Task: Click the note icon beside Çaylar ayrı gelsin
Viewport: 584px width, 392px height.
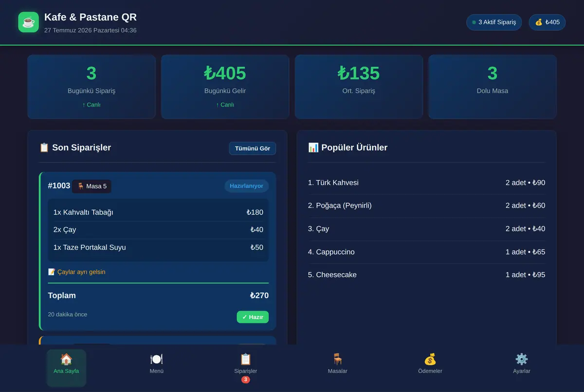Action: click(x=52, y=272)
